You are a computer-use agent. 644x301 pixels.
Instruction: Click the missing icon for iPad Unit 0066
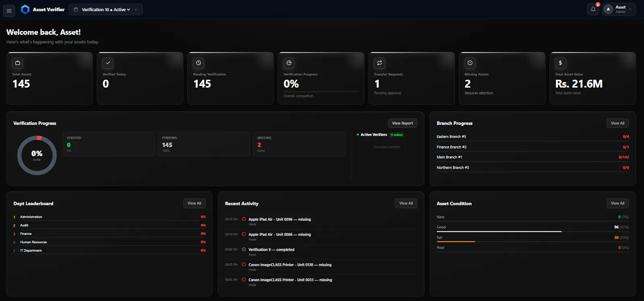tap(244, 234)
